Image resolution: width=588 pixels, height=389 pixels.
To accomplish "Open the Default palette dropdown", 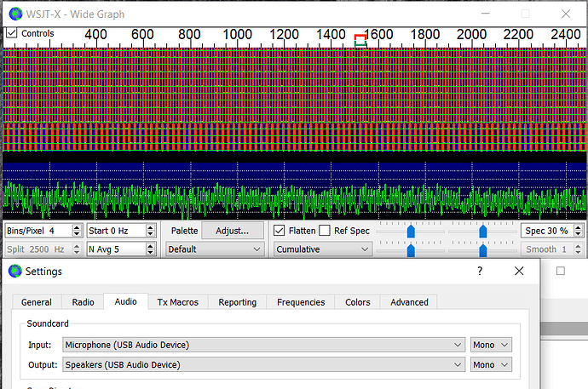I will pyautogui.click(x=215, y=249).
